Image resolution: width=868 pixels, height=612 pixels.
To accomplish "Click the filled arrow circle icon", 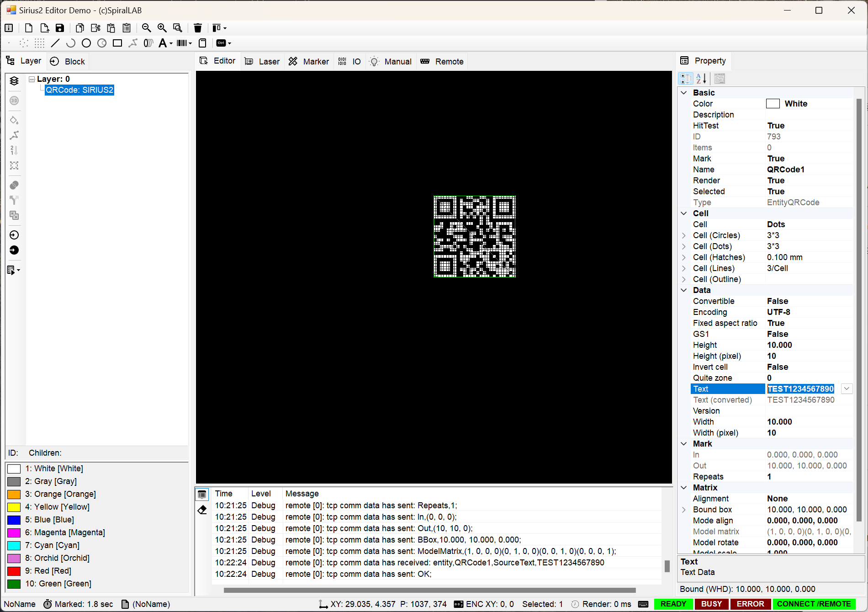I will click(x=14, y=250).
